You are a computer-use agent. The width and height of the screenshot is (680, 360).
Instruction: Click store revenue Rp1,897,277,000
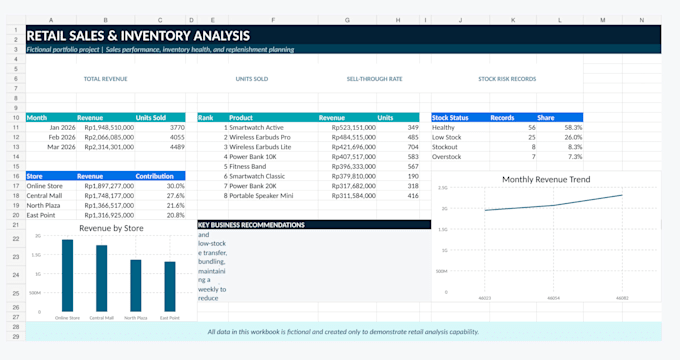coord(105,186)
